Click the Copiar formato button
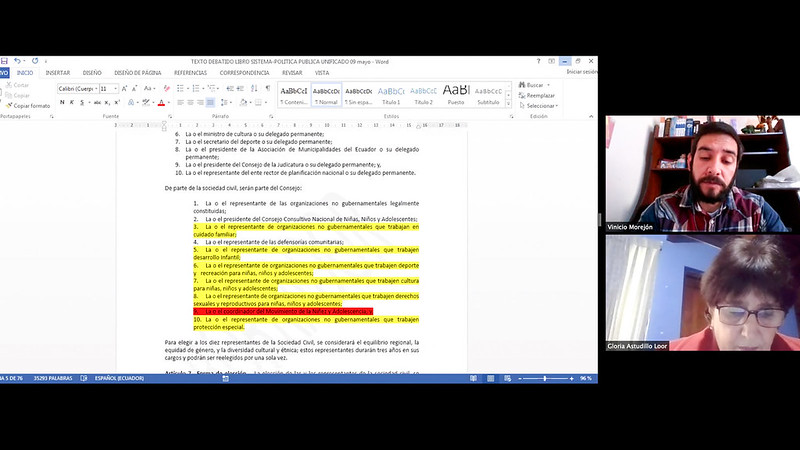The image size is (800, 450). click(28, 106)
